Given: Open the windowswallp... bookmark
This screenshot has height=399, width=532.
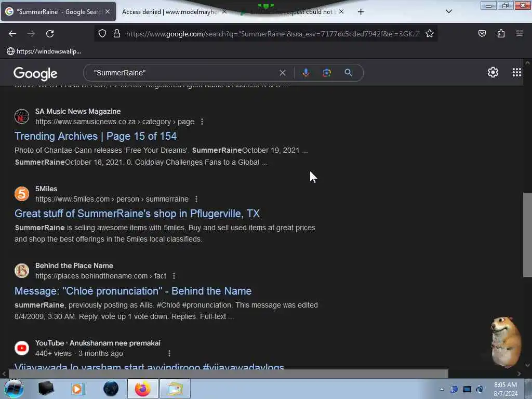Looking at the screenshot, I should click(x=44, y=51).
